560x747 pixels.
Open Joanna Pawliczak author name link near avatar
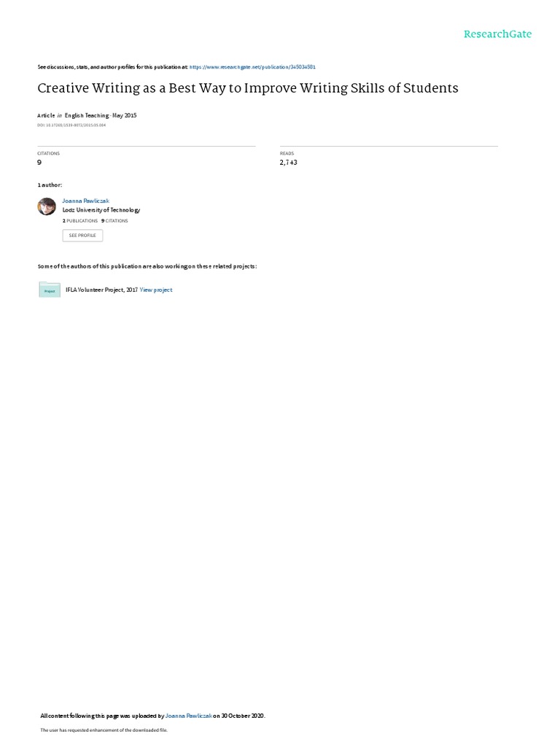[x=86, y=201]
